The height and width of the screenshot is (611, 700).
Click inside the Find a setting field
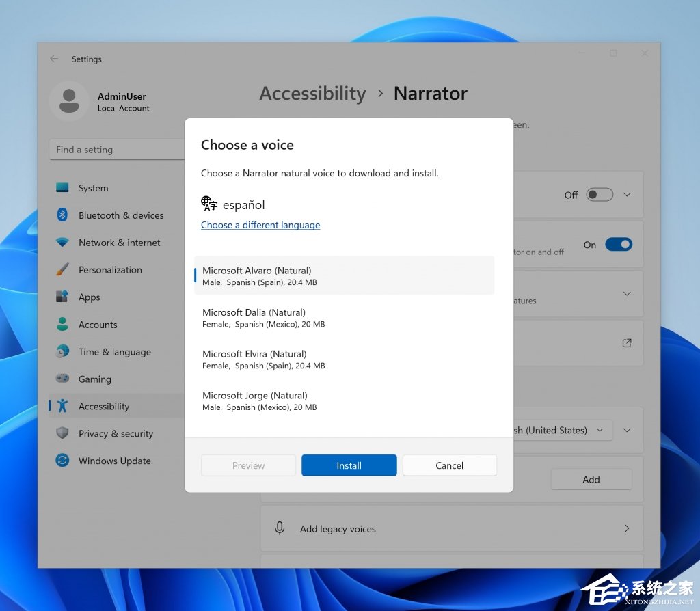(x=116, y=149)
